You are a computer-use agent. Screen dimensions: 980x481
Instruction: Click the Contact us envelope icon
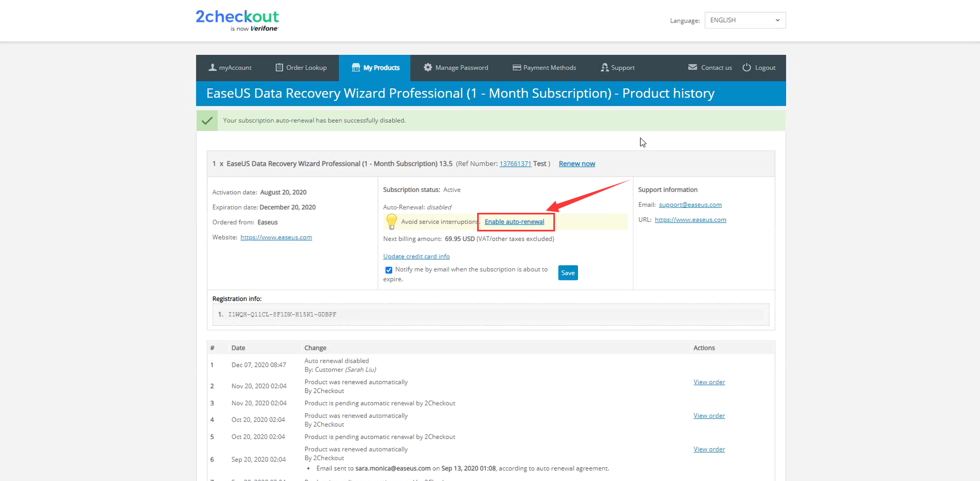pos(692,67)
